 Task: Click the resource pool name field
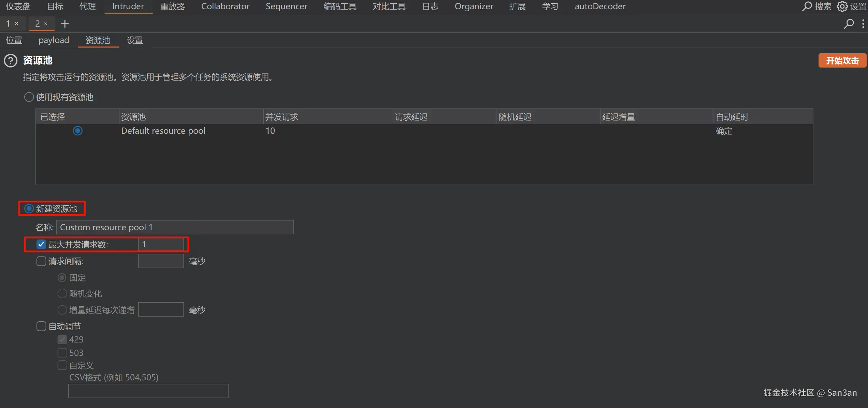(175, 227)
